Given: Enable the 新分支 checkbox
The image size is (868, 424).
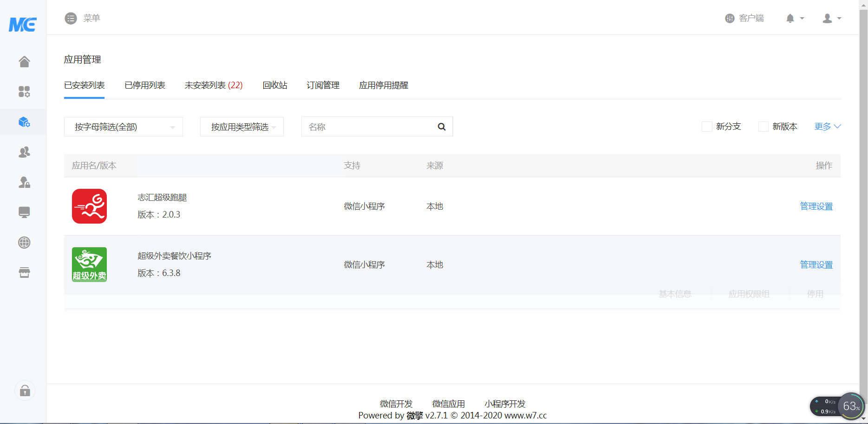Looking at the screenshot, I should [707, 126].
